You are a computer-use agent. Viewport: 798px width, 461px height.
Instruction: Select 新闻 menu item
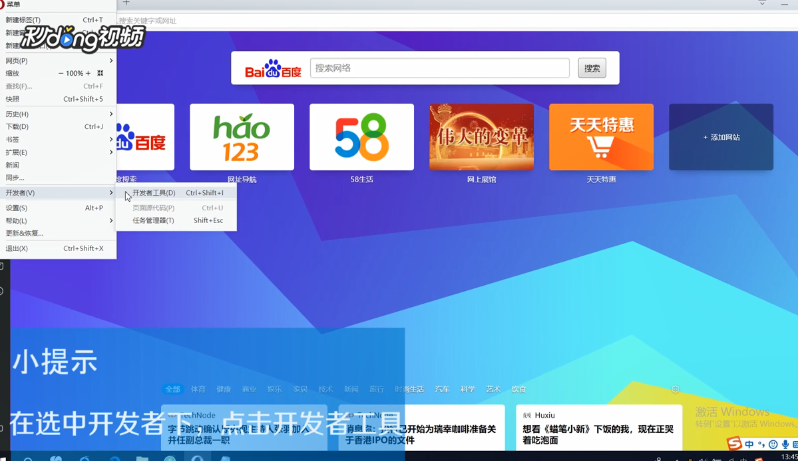coord(58,165)
